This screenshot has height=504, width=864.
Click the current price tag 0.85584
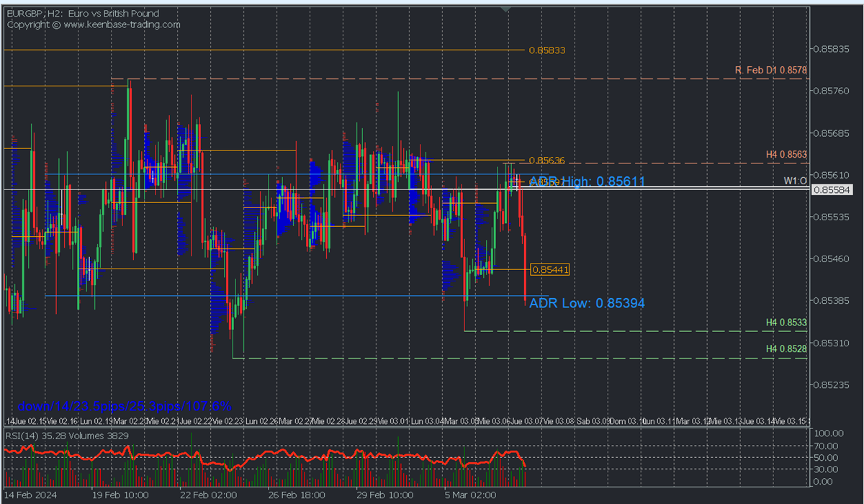pos(832,189)
